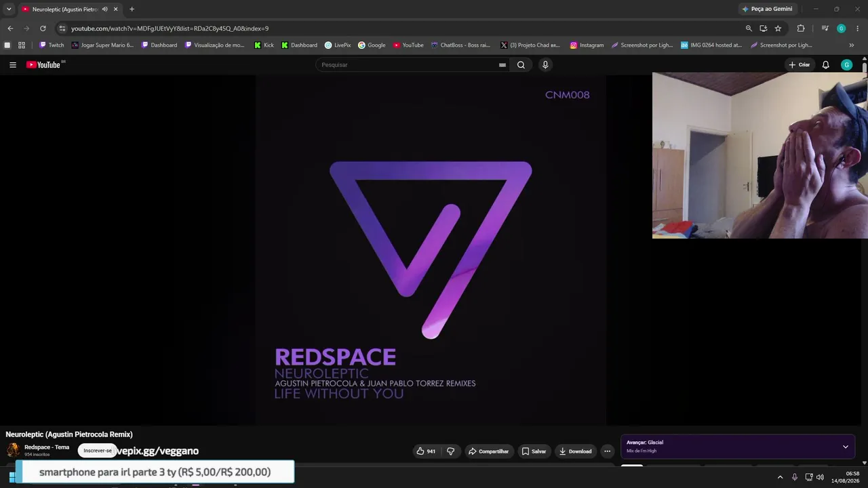The height and width of the screenshot is (488, 868).
Task: Click the video player album art
Action: pyautogui.click(x=431, y=249)
